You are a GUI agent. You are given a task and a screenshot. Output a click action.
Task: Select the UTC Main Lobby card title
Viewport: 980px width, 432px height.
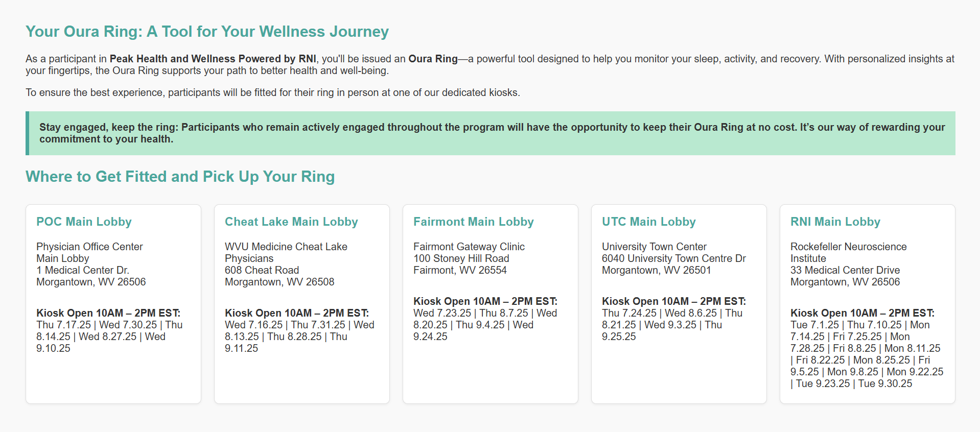pyautogui.click(x=648, y=222)
